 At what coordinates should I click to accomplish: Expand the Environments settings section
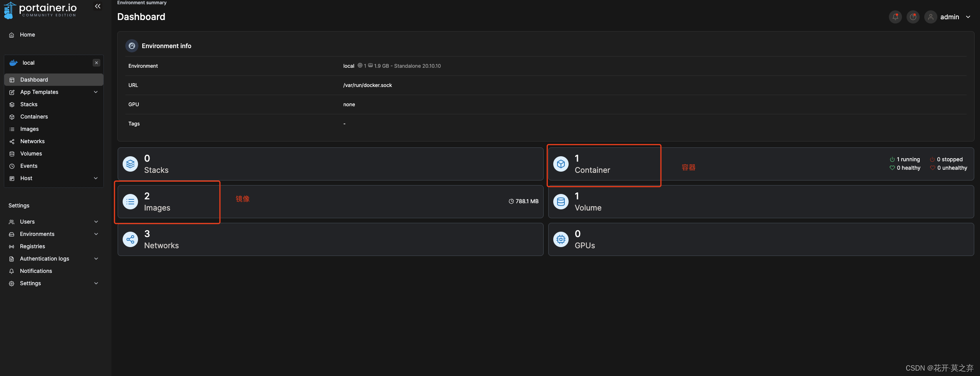tap(96, 234)
